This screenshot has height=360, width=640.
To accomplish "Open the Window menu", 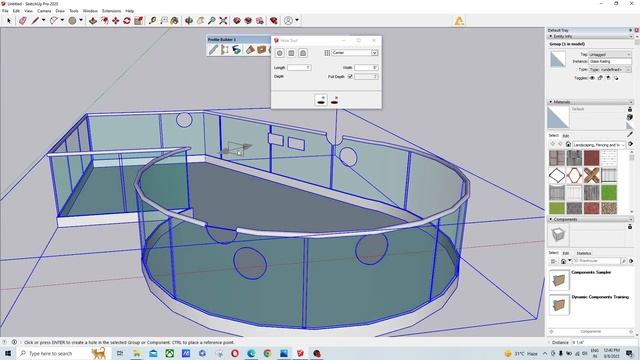I will click(x=90, y=11).
